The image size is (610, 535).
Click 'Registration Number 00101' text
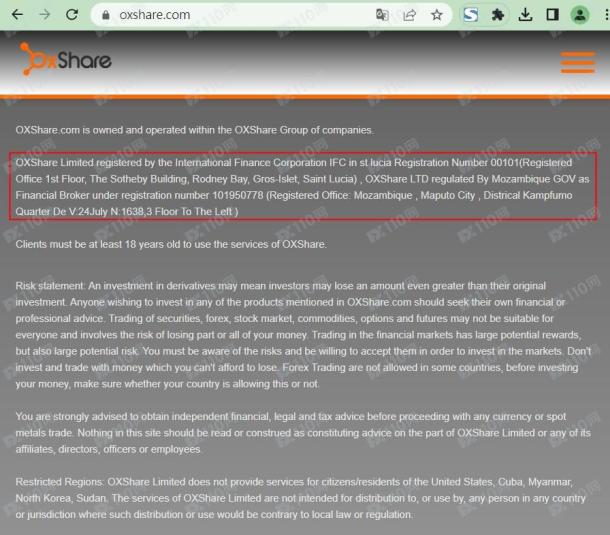[x=456, y=163]
